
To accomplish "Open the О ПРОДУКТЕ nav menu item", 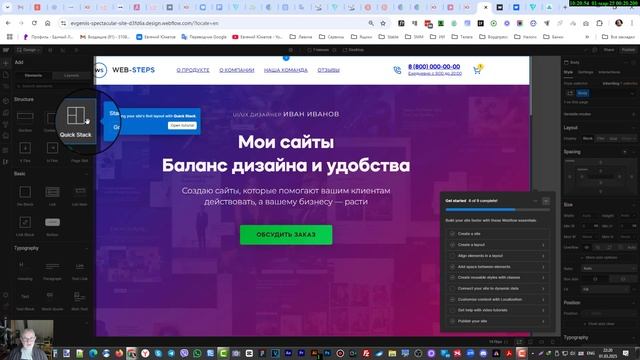I will click(x=193, y=70).
